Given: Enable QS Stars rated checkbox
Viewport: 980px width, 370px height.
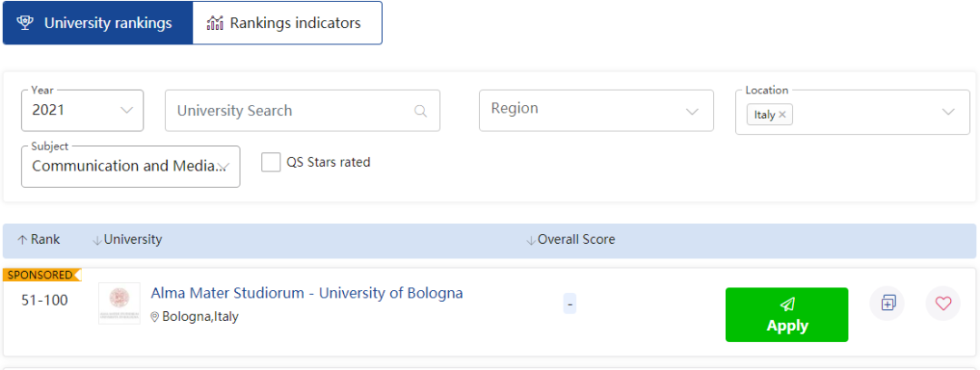Looking at the screenshot, I should pyautogui.click(x=270, y=162).
